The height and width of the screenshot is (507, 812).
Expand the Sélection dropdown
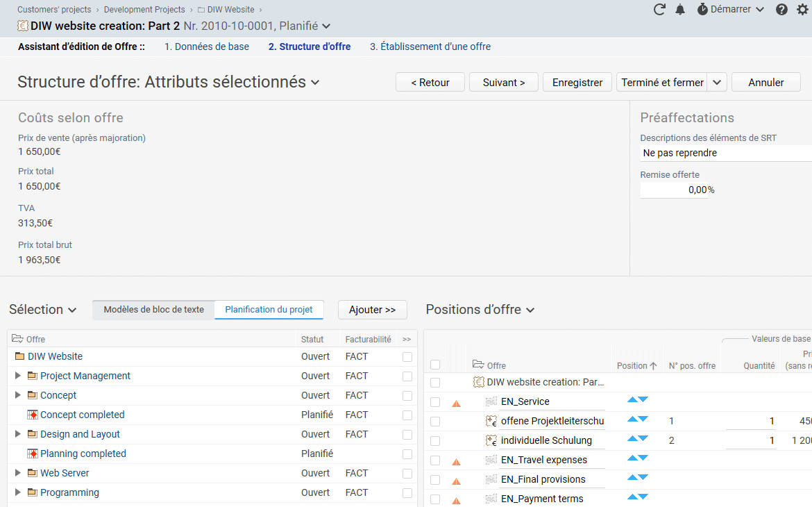[42, 310]
